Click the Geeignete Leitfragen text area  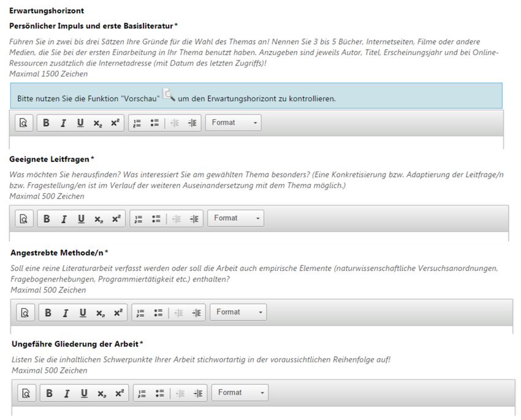[259, 237]
